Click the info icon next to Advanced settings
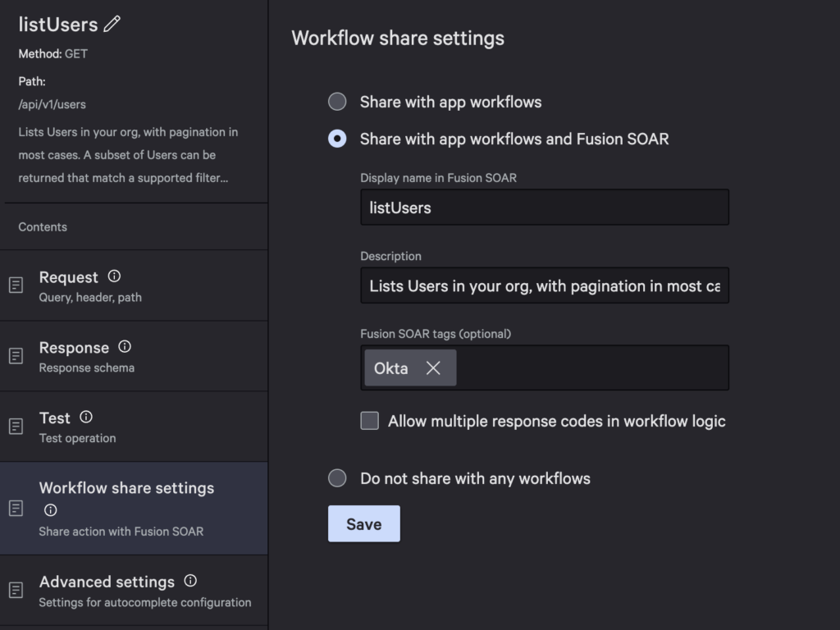The height and width of the screenshot is (630, 840). point(190,581)
